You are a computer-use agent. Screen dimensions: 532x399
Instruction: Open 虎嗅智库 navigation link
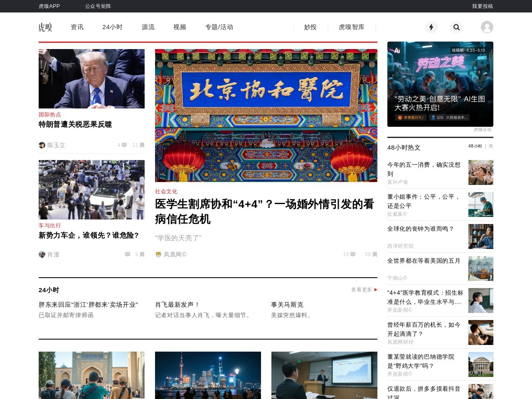tap(352, 27)
